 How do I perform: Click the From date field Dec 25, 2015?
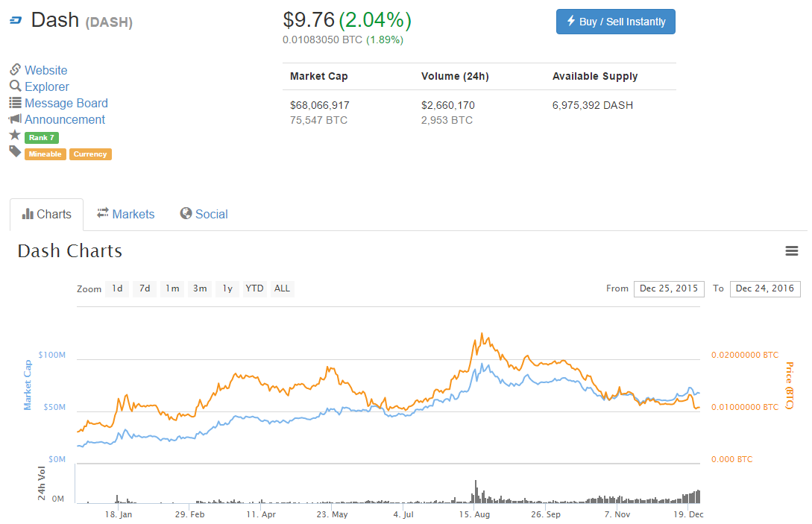click(669, 289)
